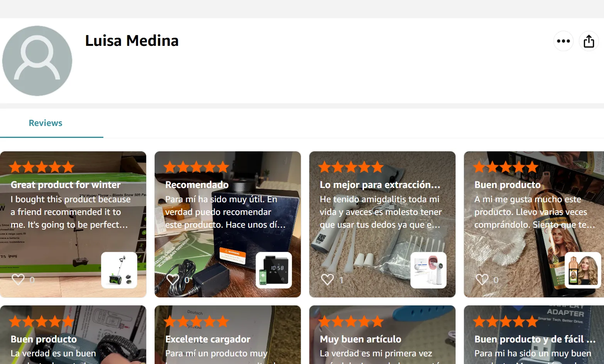
Task: Open the "Buen producto y de fácil" review card
Action: pyautogui.click(x=534, y=335)
